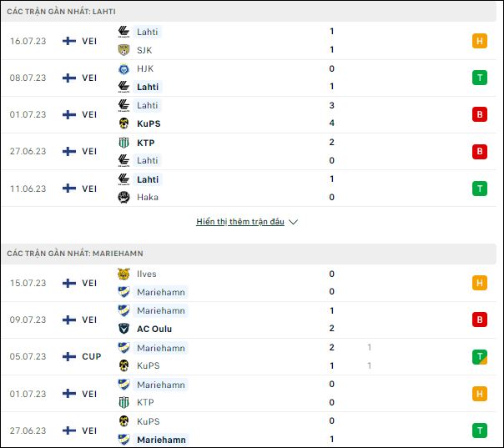504x448 pixels.
Task: Expand more matches via the chevron arrow
Action: click(293, 222)
